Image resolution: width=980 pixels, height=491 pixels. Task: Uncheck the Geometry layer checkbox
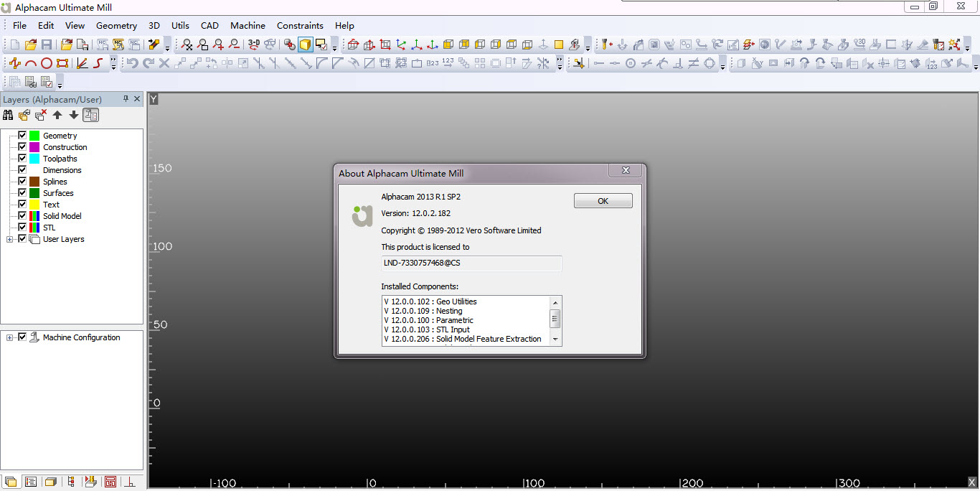(22, 135)
